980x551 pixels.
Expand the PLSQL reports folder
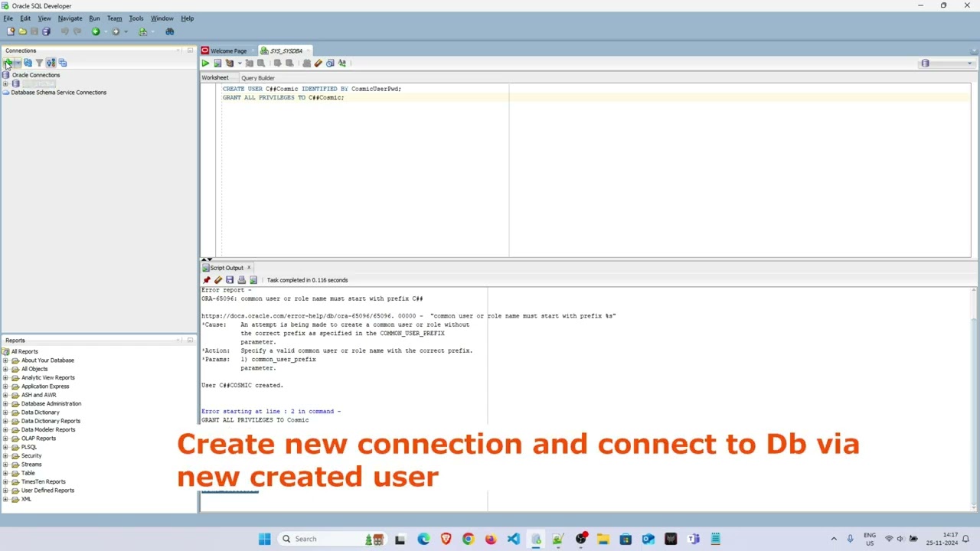pyautogui.click(x=6, y=447)
